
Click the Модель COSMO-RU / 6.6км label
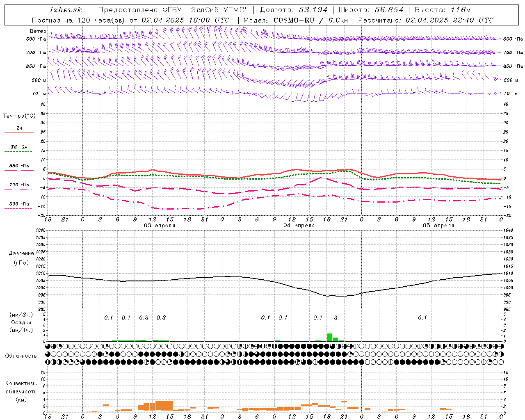tap(297, 20)
